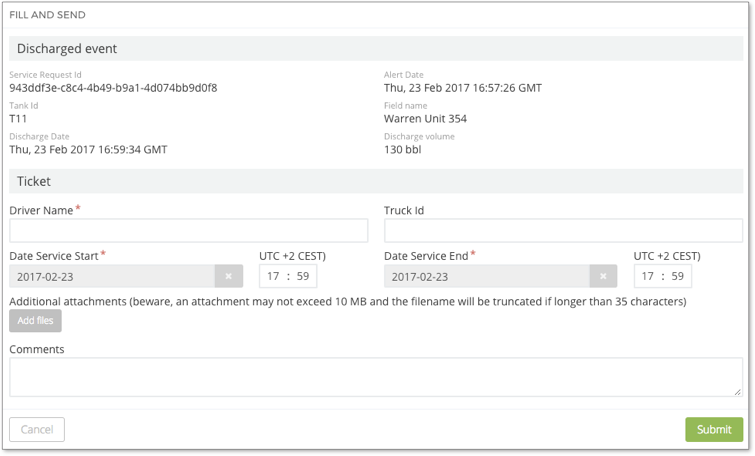Select the start time minutes field

[x=303, y=276]
